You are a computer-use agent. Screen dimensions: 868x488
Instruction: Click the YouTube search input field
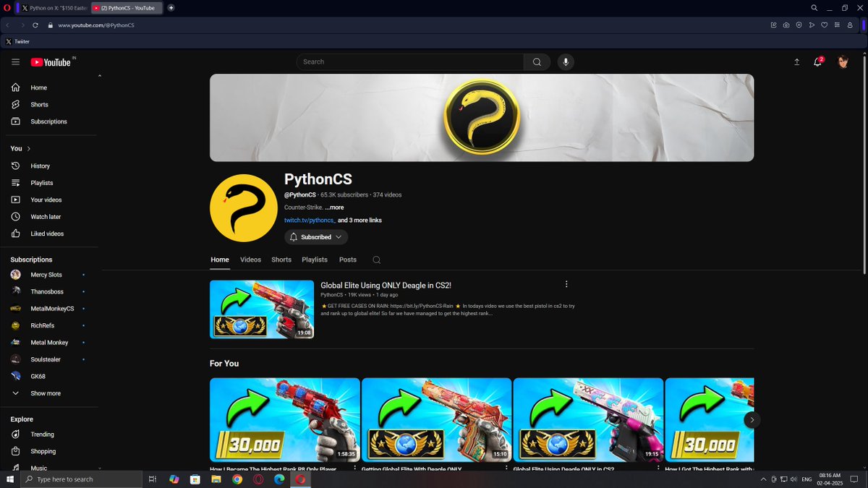[x=410, y=62]
